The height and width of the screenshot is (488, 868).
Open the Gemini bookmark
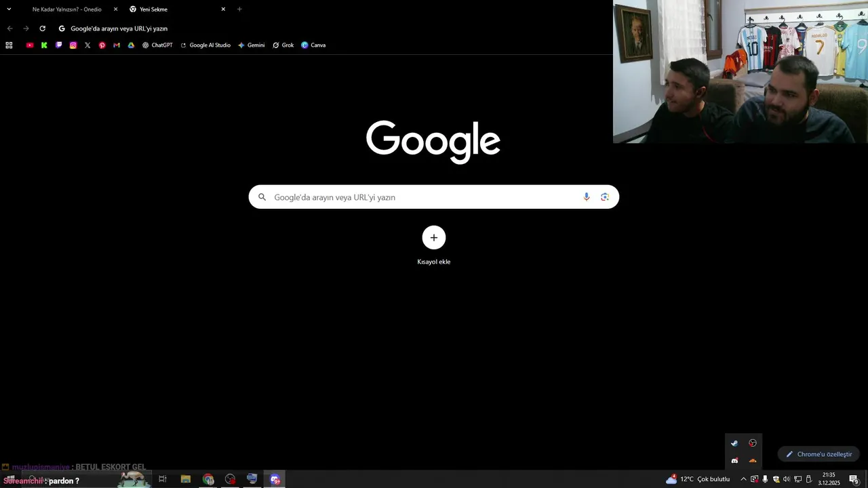pyautogui.click(x=251, y=45)
